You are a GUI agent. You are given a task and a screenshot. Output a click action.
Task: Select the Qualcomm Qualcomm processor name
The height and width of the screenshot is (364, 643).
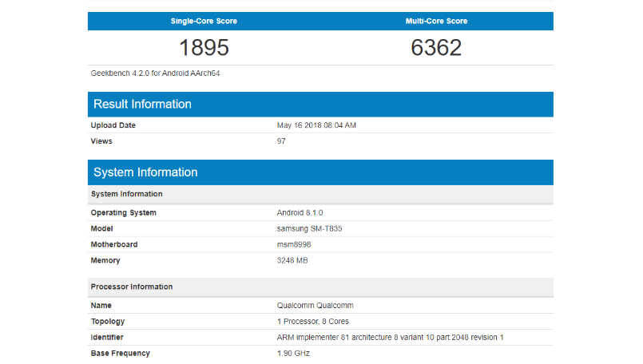point(315,306)
